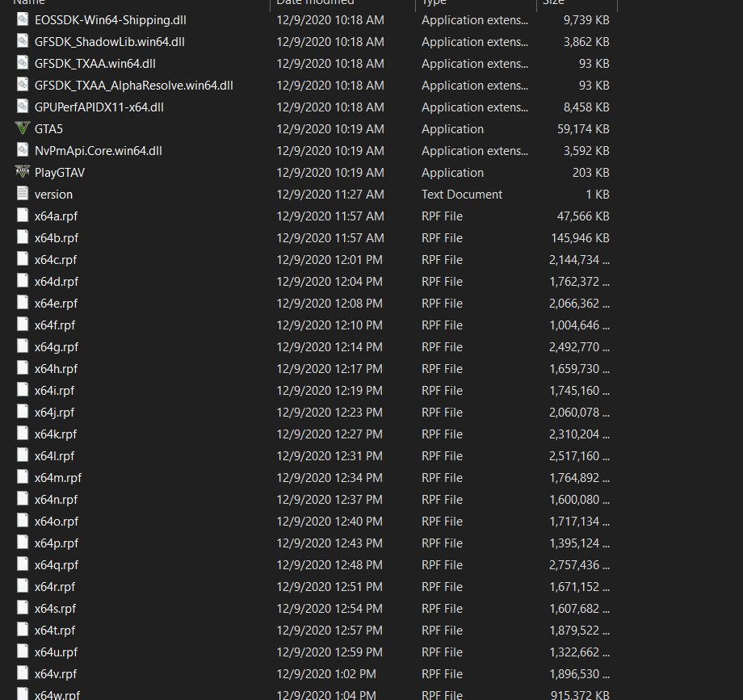Click the x64m.rpf file icon
The width and height of the screenshot is (743, 700).
23,477
